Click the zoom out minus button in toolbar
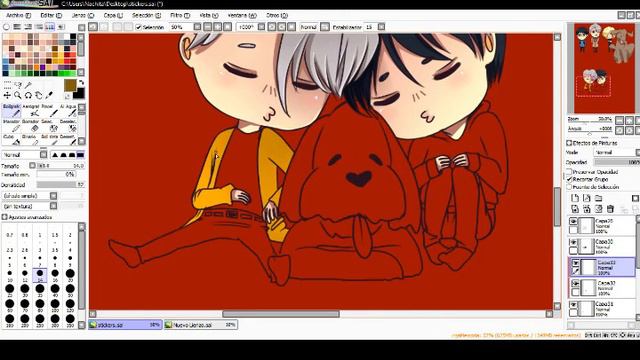Screen dimensions: 640x360 (208, 27)
